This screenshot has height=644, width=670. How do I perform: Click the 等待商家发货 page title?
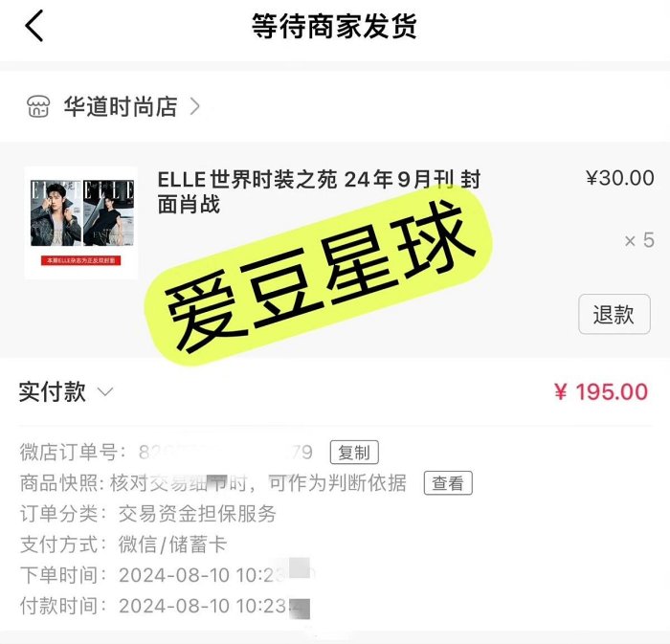334,27
